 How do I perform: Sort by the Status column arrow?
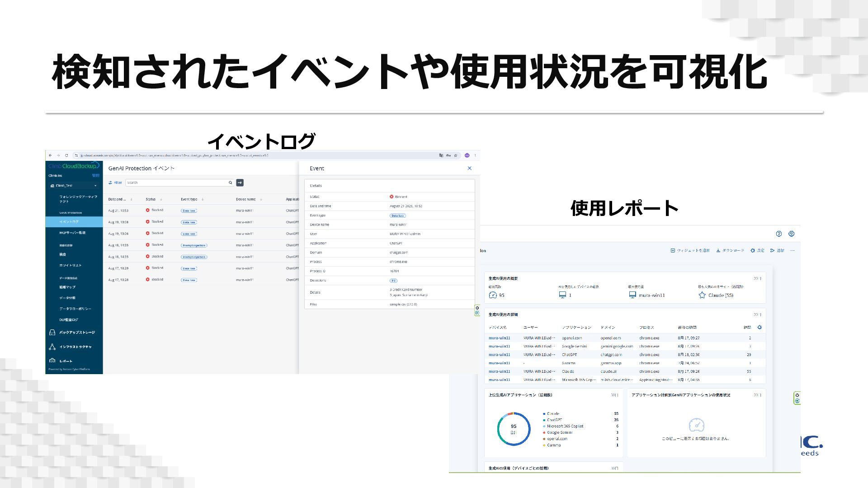pyautogui.click(x=161, y=199)
